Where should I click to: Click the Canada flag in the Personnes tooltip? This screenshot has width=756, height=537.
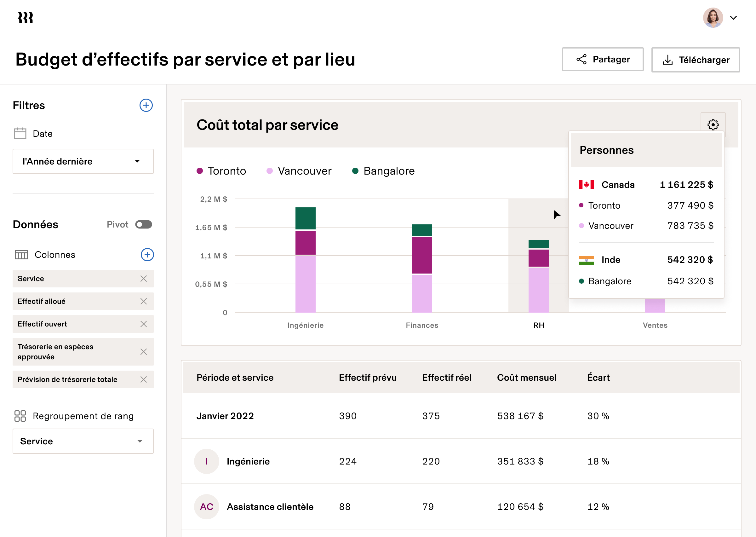587,184
